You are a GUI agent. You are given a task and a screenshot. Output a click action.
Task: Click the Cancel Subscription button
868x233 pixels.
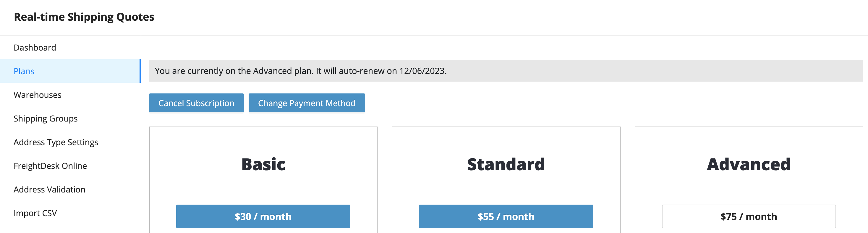196,103
